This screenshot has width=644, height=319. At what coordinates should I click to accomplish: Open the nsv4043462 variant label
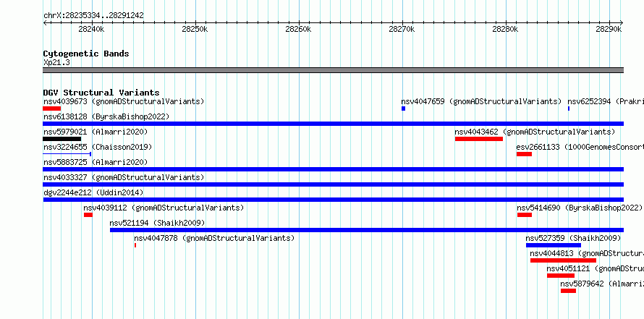(x=535, y=132)
